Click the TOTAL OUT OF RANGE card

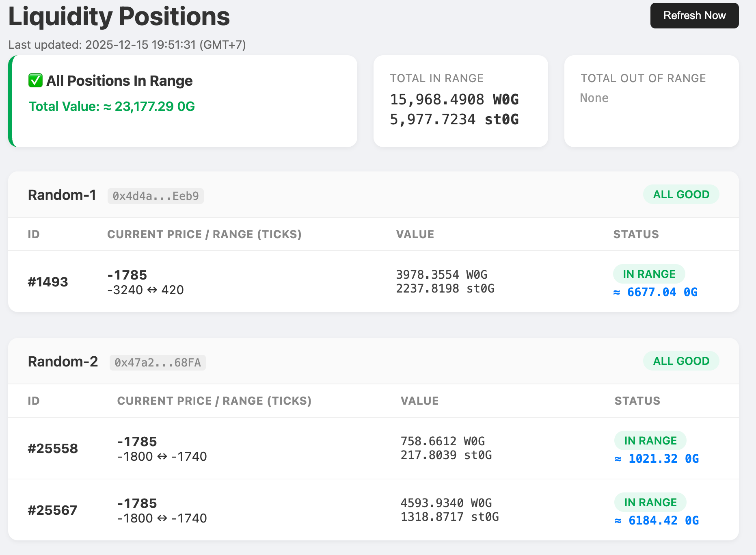point(651,101)
